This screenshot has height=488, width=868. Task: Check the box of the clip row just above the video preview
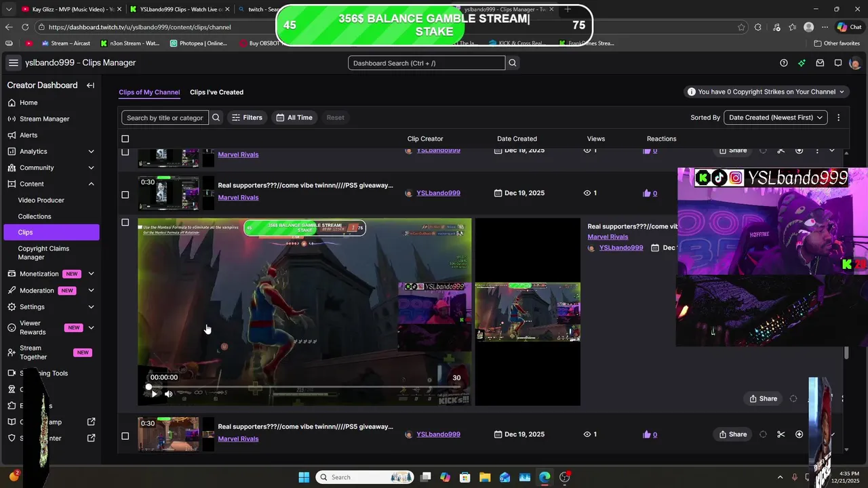125,195
